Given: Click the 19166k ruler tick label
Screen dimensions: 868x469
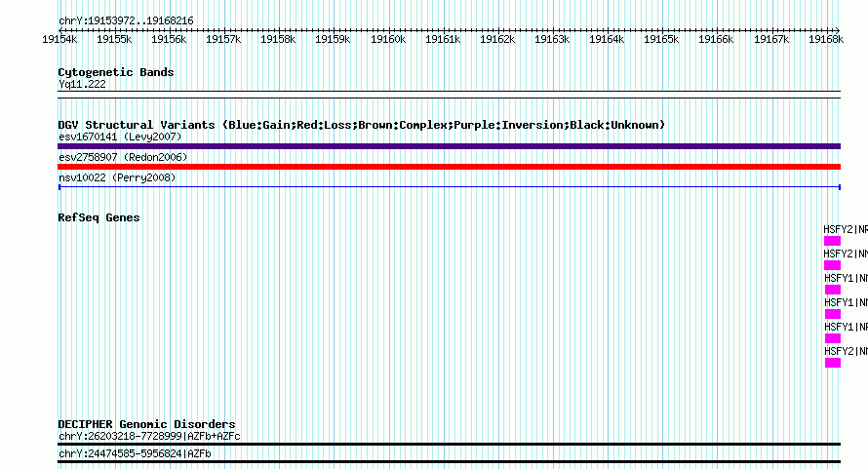Looking at the screenshot, I should click(716, 39).
